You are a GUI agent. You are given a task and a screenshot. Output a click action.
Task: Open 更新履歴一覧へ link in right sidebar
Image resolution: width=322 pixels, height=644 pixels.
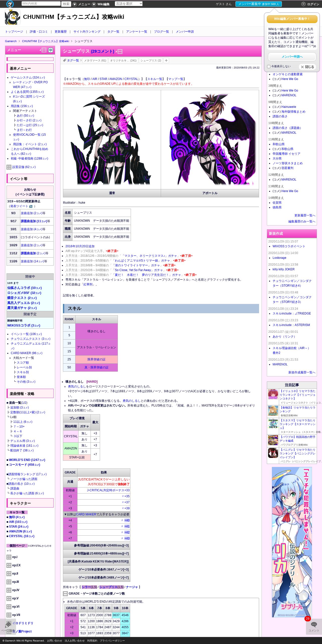coord(305,215)
